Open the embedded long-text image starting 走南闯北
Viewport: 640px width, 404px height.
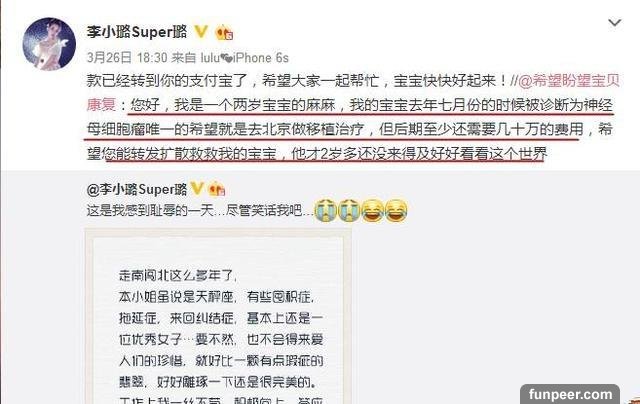click(x=218, y=316)
